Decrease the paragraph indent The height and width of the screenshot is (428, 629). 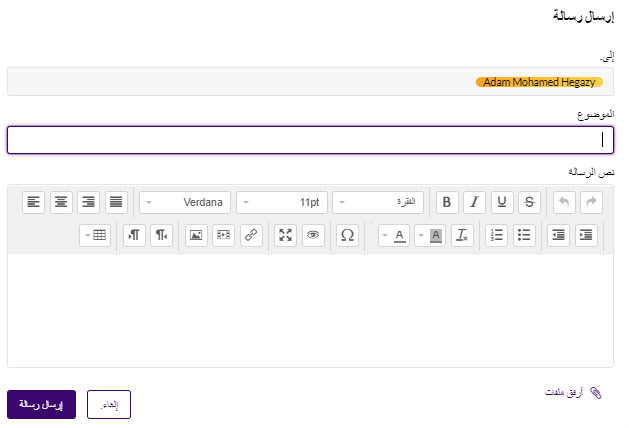pyautogui.click(x=559, y=235)
